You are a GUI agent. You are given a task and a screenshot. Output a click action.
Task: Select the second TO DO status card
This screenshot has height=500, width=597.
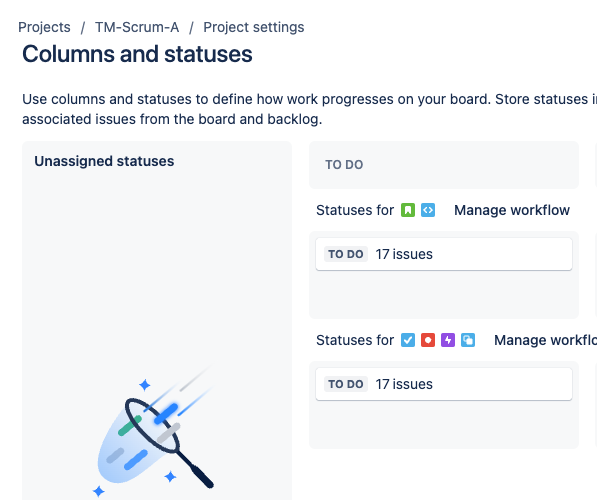[x=444, y=384]
